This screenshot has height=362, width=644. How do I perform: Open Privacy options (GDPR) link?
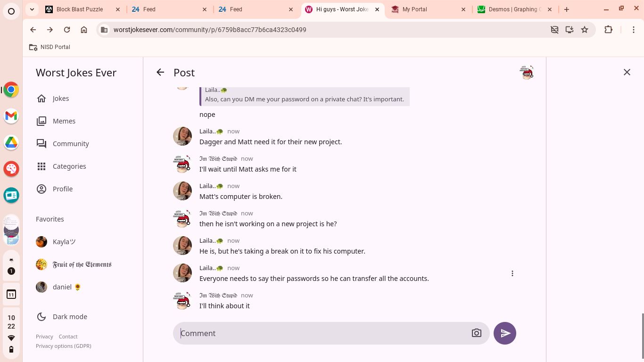[x=64, y=346]
